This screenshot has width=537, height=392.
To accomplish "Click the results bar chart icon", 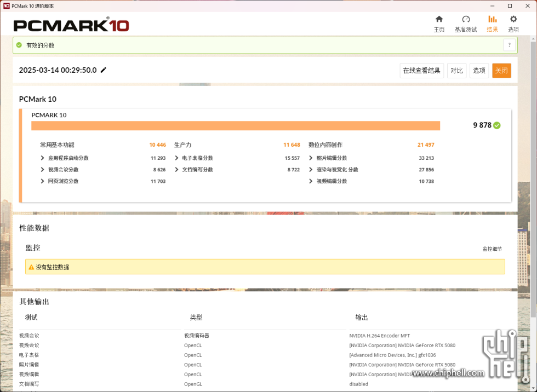I will 493,19.
